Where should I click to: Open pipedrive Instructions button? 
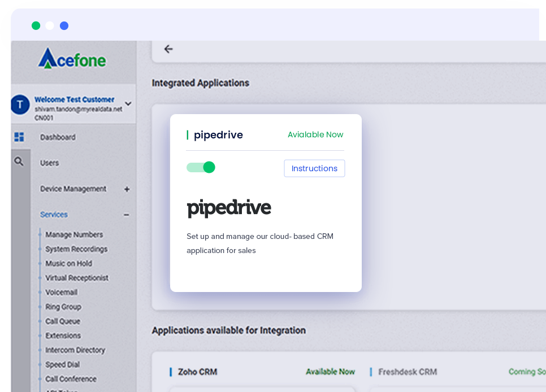314,168
